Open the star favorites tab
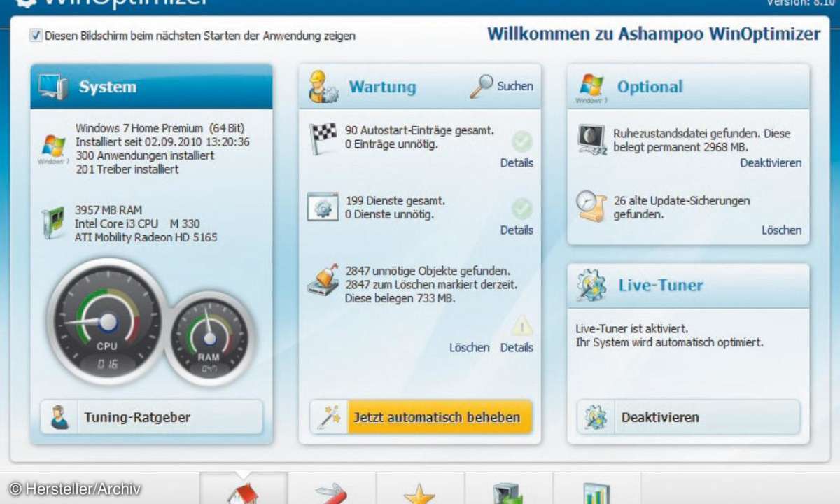 click(420, 489)
